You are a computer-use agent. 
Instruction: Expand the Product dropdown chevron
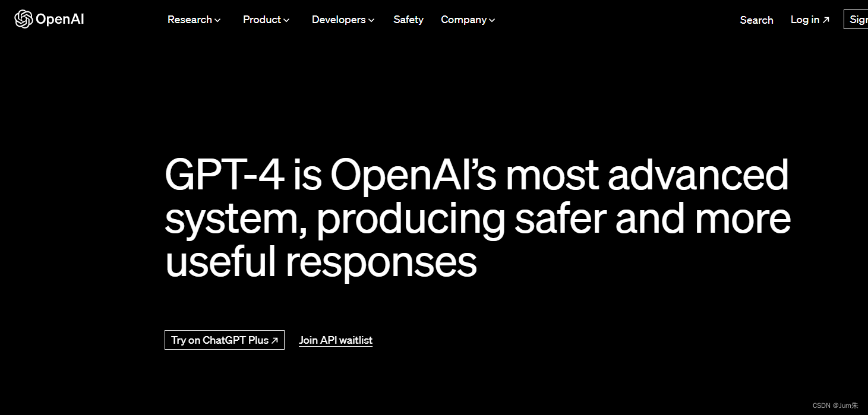286,20
